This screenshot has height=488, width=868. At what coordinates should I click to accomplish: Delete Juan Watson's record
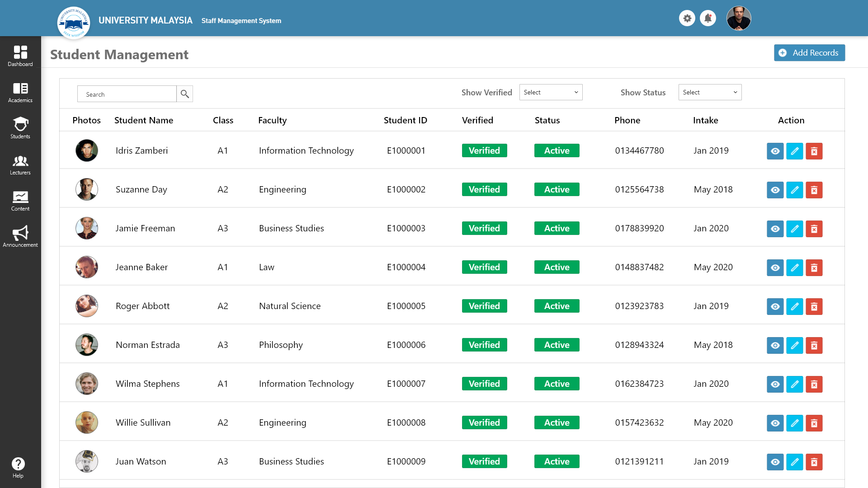(x=814, y=462)
